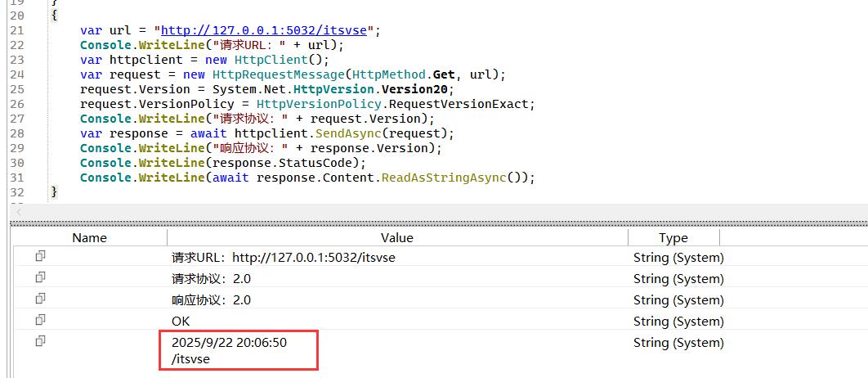This screenshot has width=868, height=378.
Task: Select value '请求URL: http://127.0.0.1:5032/itsvse'
Action: tap(284, 258)
